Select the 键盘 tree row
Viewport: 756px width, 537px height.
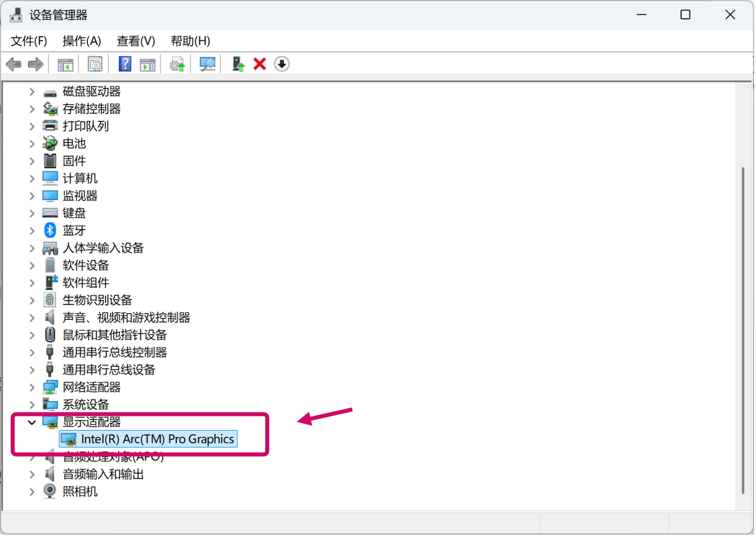pos(74,214)
